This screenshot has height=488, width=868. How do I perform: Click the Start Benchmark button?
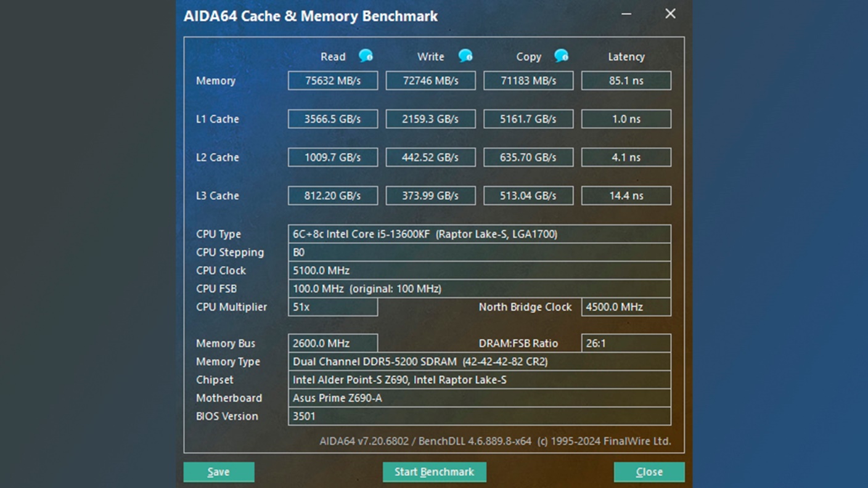(435, 472)
